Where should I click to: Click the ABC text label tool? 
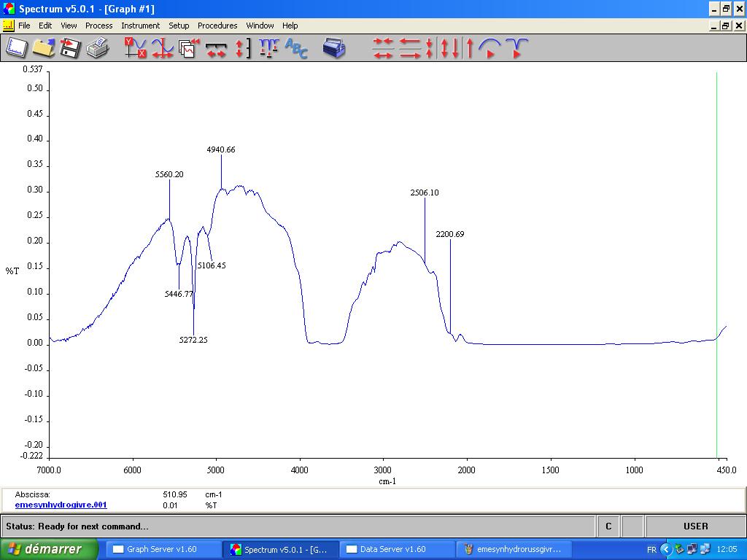coord(296,48)
